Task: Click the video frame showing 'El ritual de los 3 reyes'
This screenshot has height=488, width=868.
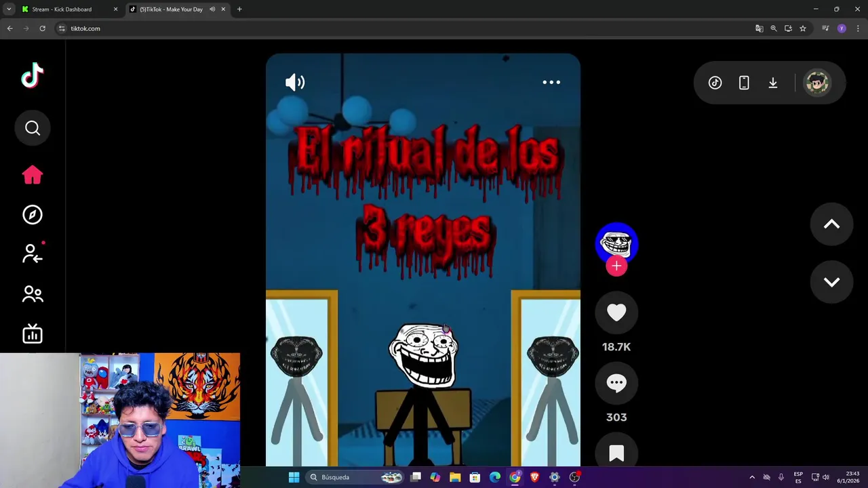Action: [423, 260]
